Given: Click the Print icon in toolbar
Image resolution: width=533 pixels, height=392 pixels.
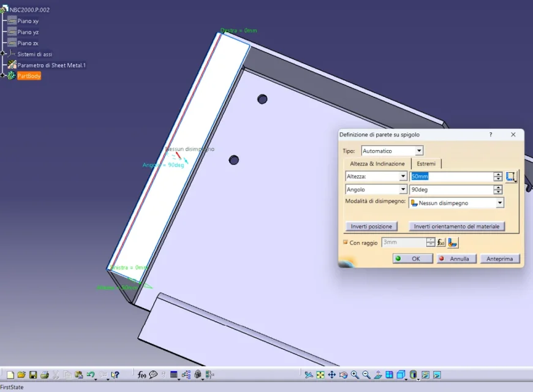Looking at the screenshot, I should tap(44, 375).
